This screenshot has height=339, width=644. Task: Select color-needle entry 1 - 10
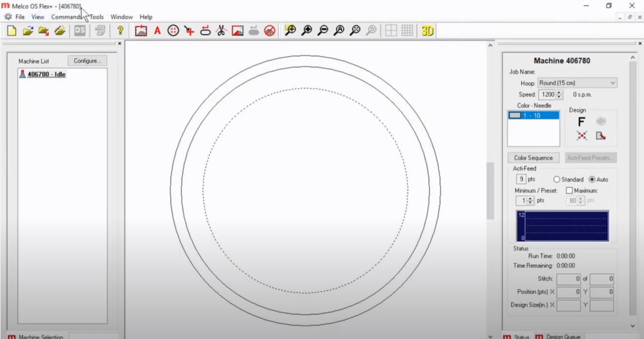tap(533, 115)
